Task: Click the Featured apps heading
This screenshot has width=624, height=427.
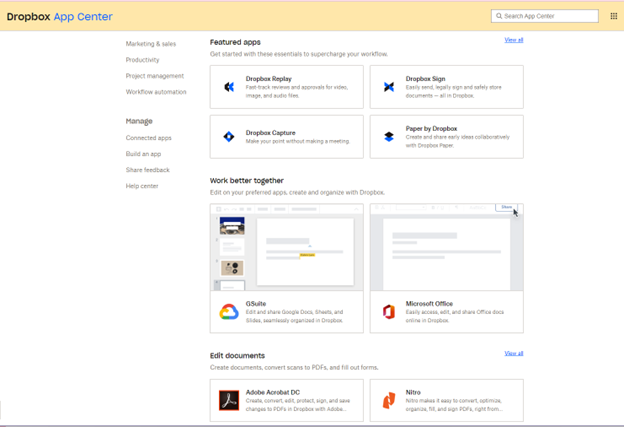Action: point(235,42)
